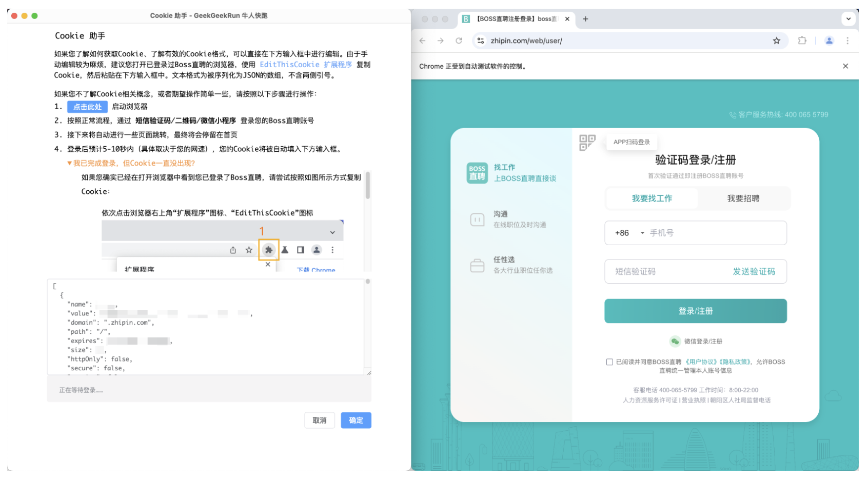
Task: Click the cookie text area scrollbar
Action: tap(368, 282)
